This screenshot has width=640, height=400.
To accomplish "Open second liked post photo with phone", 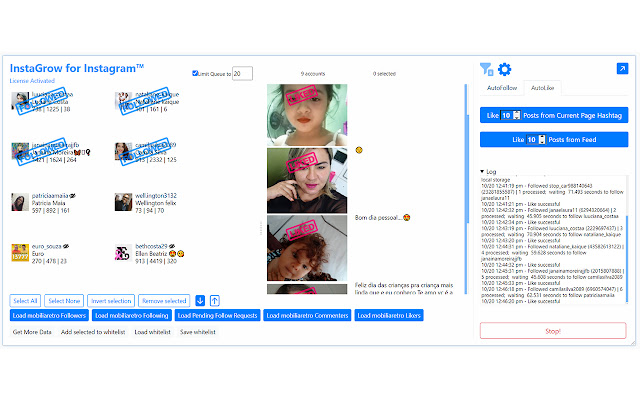I will (x=307, y=180).
